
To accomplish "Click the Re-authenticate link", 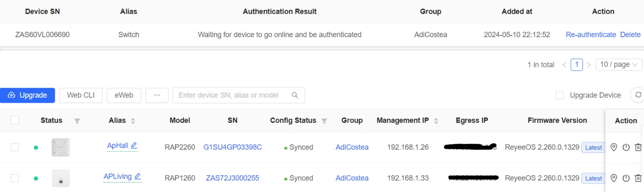I will pyautogui.click(x=590, y=35).
